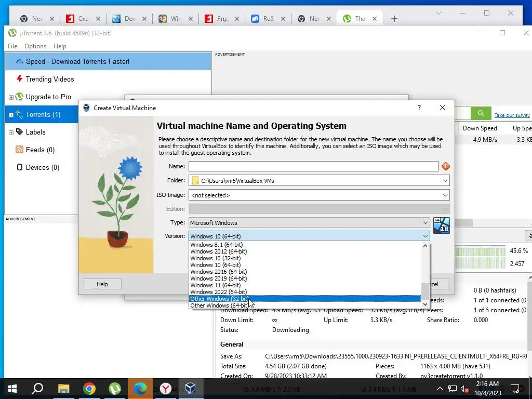This screenshot has height=399, width=532.
Task: Click the Down Speed column header
Action: (x=480, y=128)
